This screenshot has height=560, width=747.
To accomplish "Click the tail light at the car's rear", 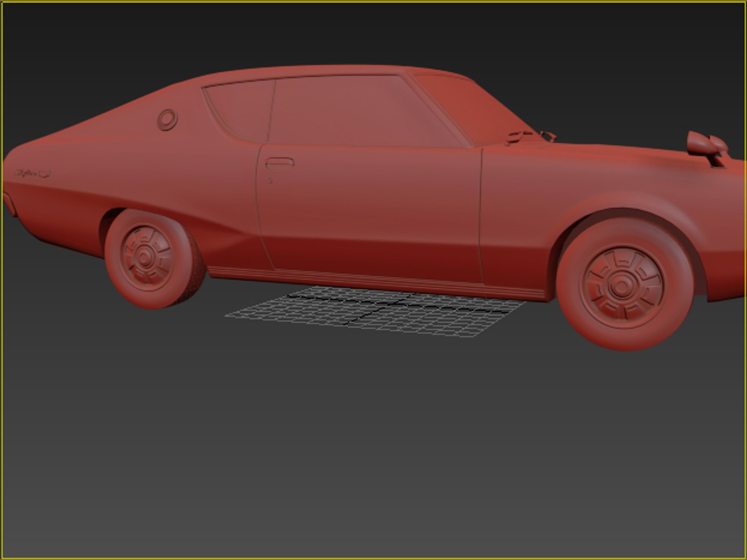I will tap(9, 205).
